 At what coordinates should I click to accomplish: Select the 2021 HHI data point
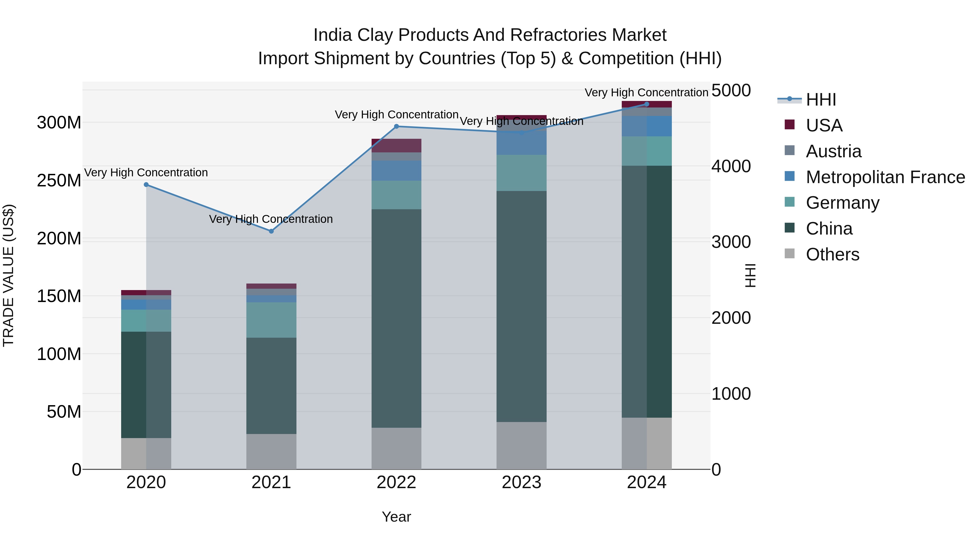coord(271,231)
